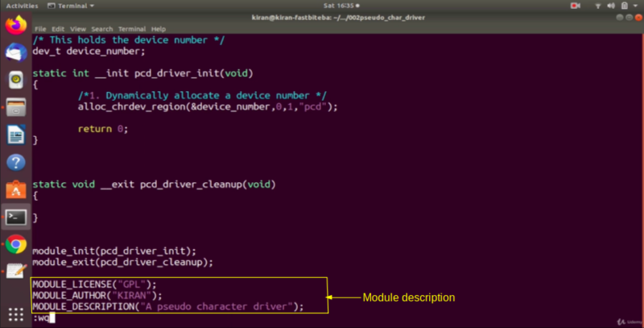This screenshot has width=644, height=328.
Task: Select the Terminal icon in the dock
Action: pos(15,217)
